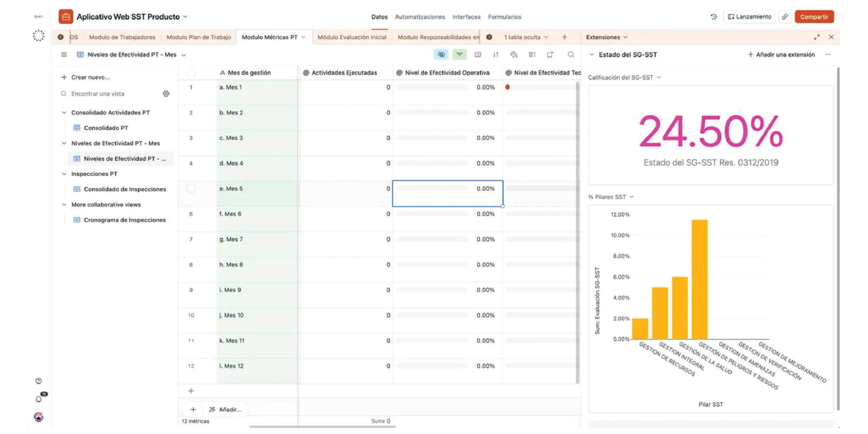Switch to Automatizaciones tab

[x=420, y=17]
